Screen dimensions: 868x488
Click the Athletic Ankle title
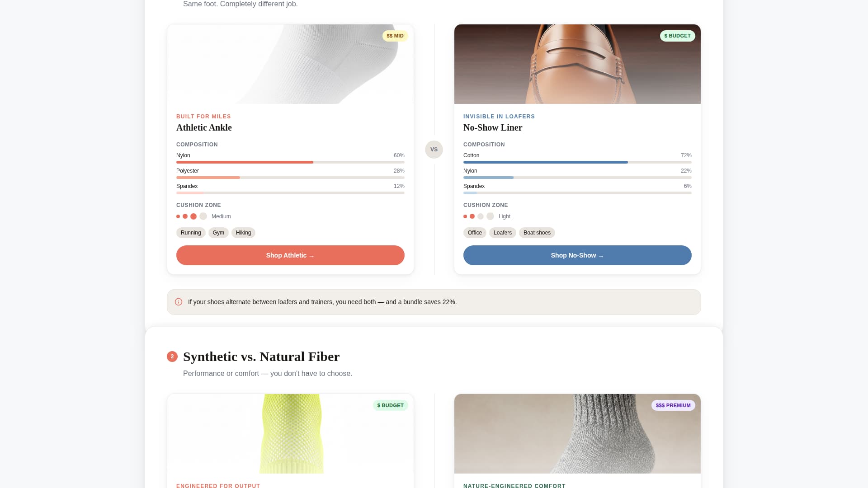pos(204,128)
